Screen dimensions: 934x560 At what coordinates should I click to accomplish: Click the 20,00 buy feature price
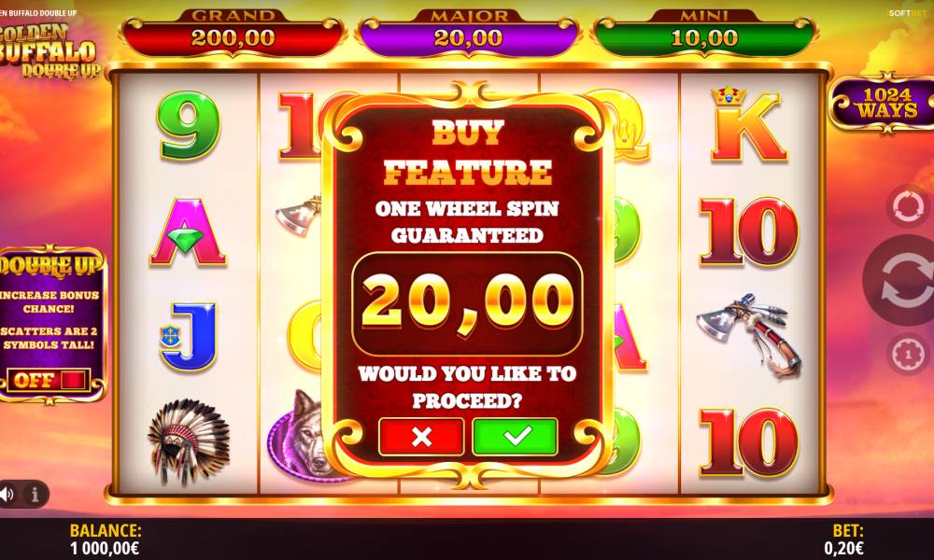[x=468, y=303]
